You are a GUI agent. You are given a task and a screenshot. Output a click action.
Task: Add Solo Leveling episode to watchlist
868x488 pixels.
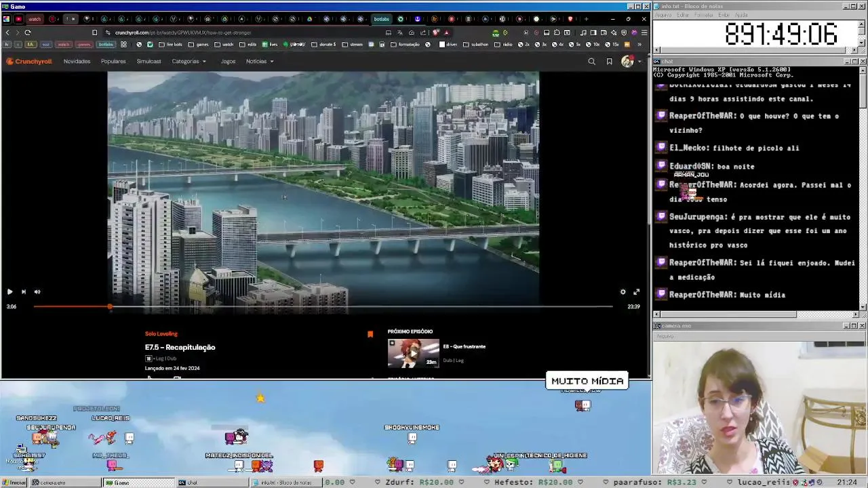click(370, 334)
